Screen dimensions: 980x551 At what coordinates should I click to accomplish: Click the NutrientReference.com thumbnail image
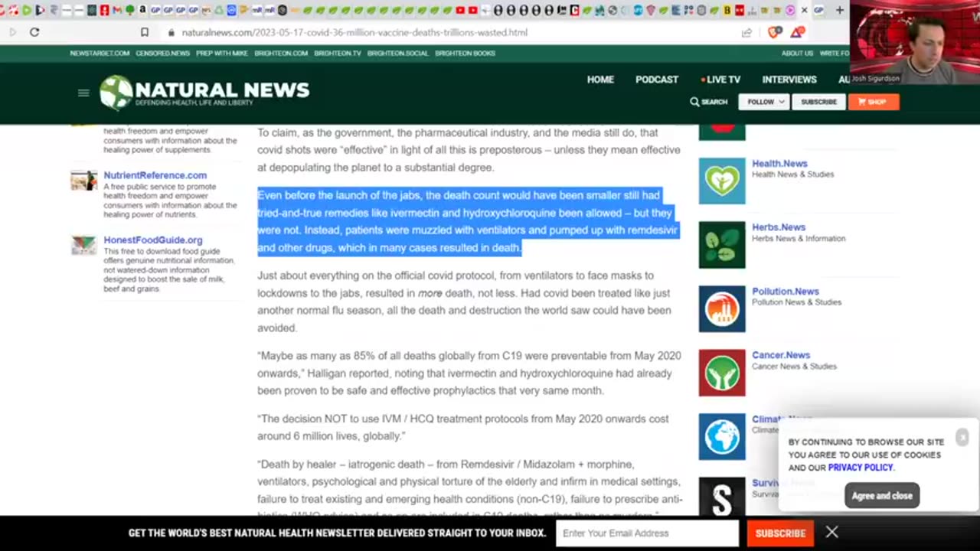(x=84, y=181)
